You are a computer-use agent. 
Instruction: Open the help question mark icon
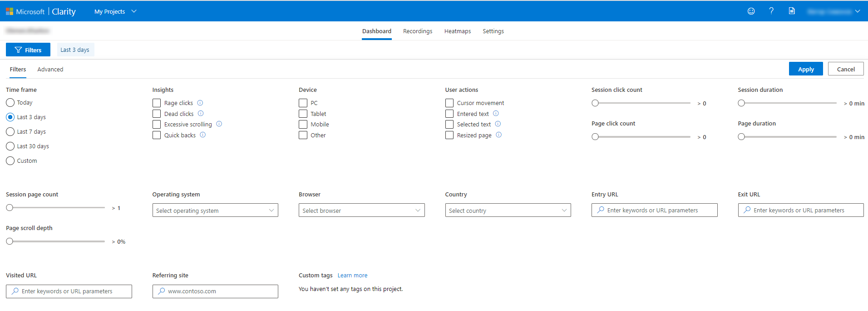pos(771,11)
